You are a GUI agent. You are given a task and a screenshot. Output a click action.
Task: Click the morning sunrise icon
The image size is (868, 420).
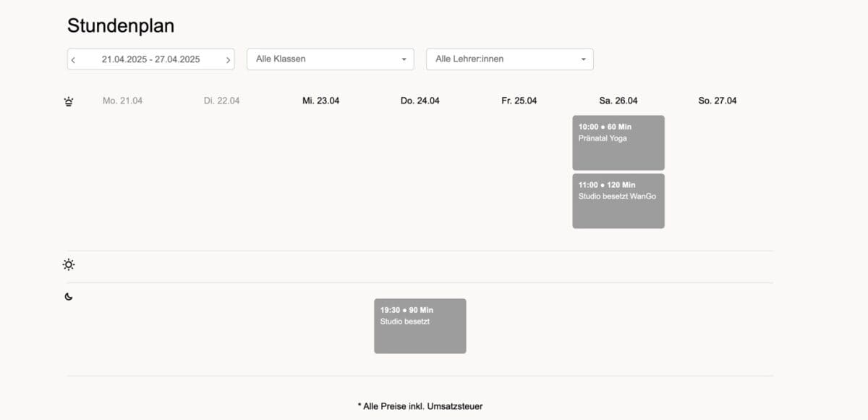pos(69,101)
